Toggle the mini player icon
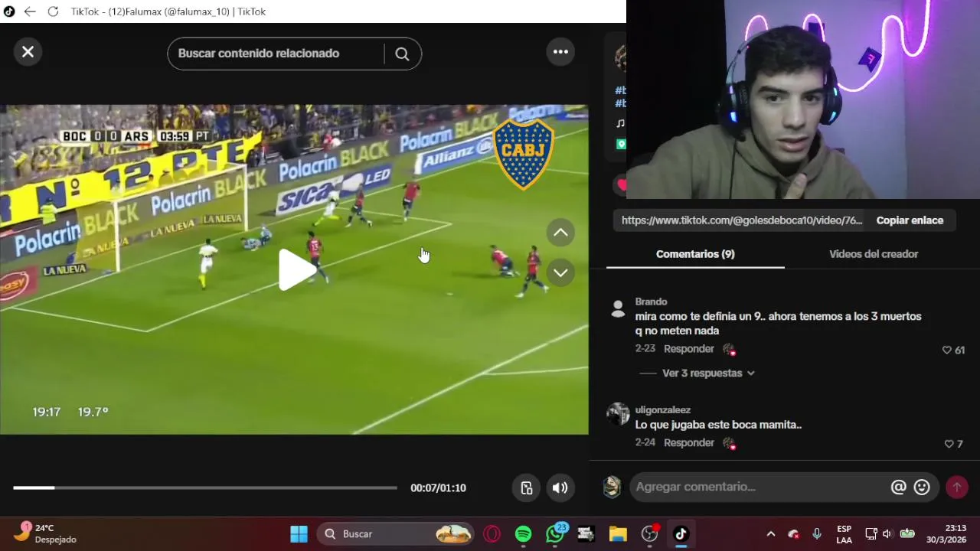Screen dimensions: 980x551 coord(527,488)
